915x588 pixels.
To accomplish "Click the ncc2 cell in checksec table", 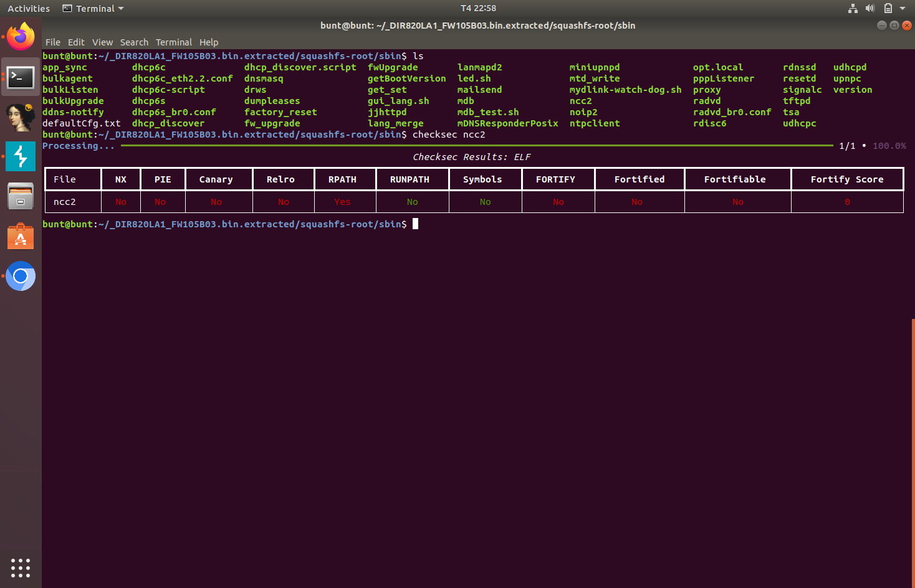I will click(65, 202).
